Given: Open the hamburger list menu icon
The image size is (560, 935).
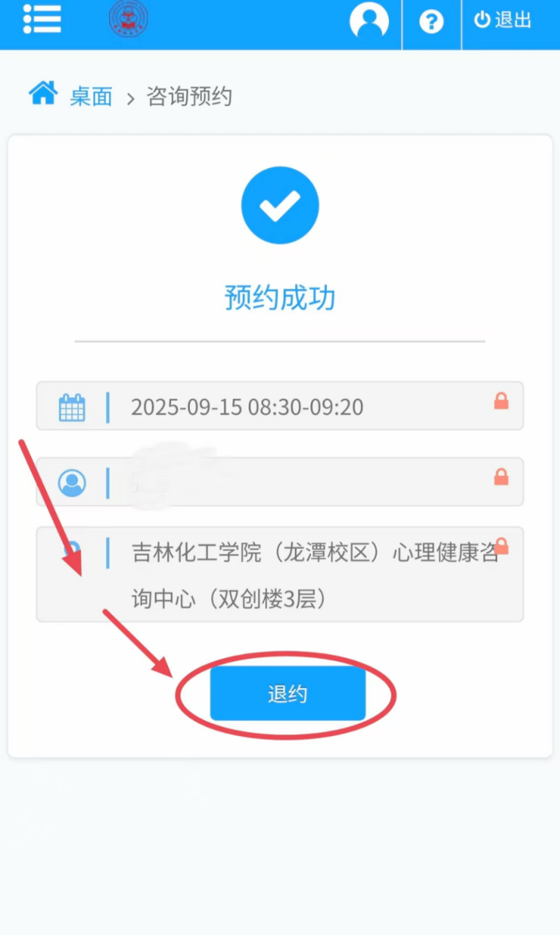Looking at the screenshot, I should tap(42, 19).
